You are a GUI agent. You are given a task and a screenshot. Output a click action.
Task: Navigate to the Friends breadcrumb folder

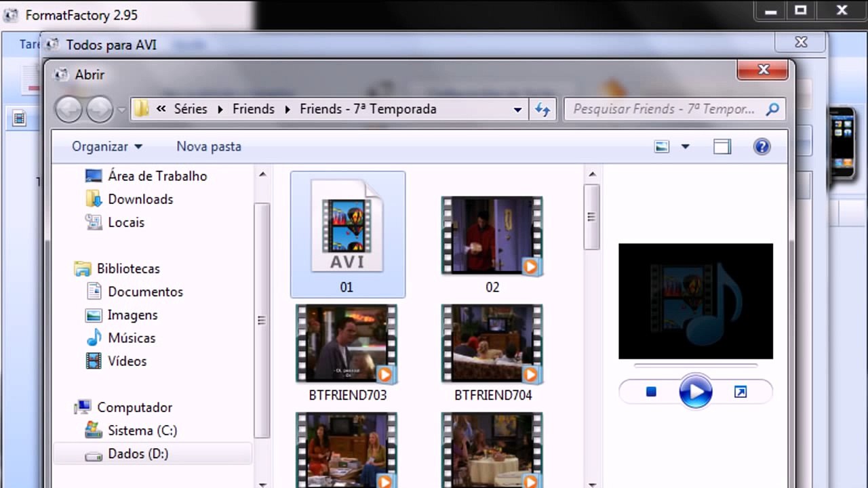pyautogui.click(x=254, y=109)
